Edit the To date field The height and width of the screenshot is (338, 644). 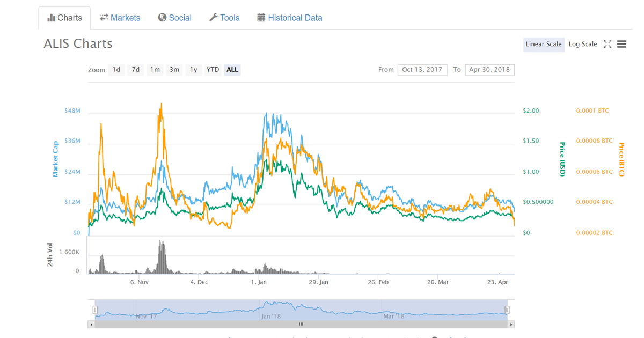490,70
